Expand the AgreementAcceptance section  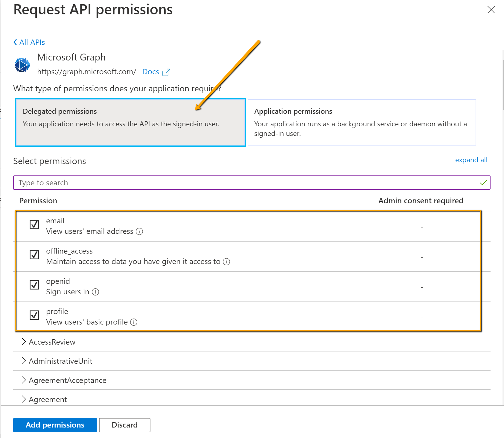[x=24, y=380]
